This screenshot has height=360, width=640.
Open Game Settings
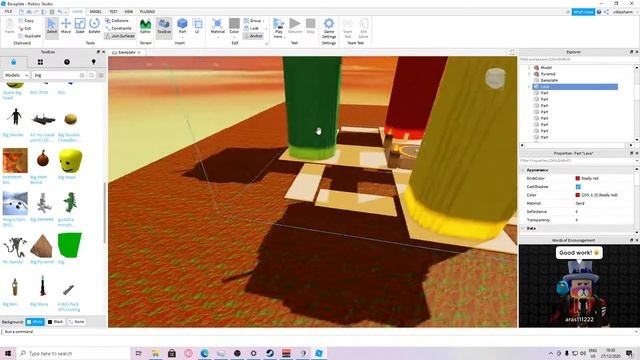(329, 27)
